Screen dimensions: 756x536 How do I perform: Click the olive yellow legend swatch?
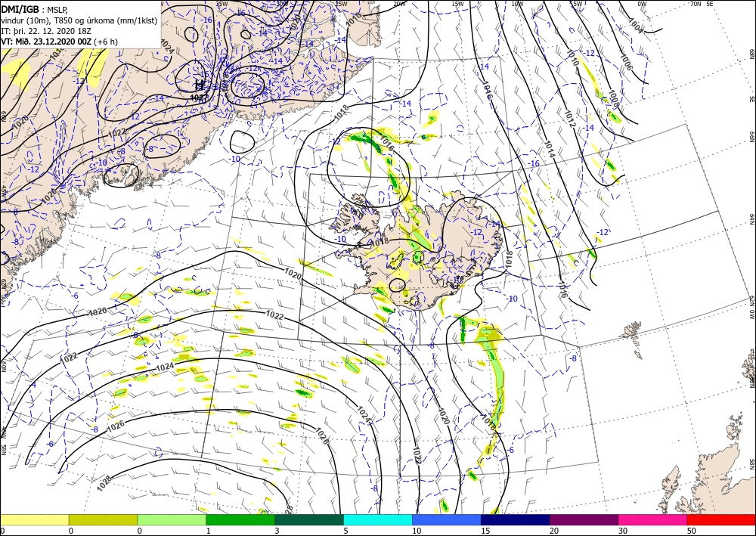[x=103, y=519]
